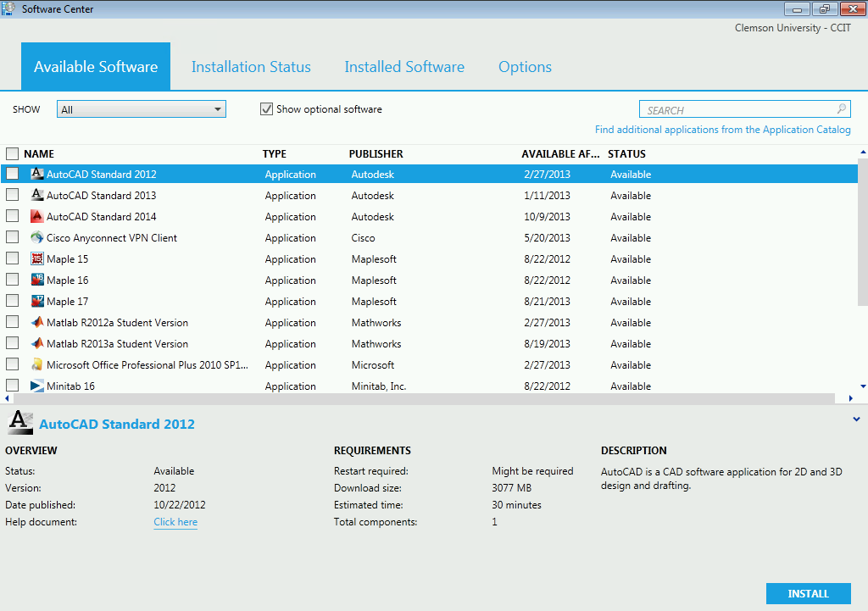Tick the AutoCAD Standard 2014 checkbox
The image size is (868, 611).
[12, 216]
